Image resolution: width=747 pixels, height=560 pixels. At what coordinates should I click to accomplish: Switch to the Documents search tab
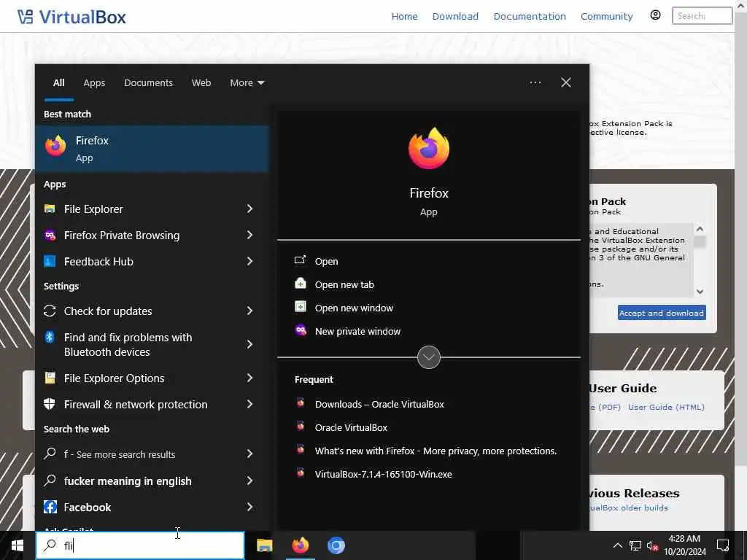click(148, 83)
